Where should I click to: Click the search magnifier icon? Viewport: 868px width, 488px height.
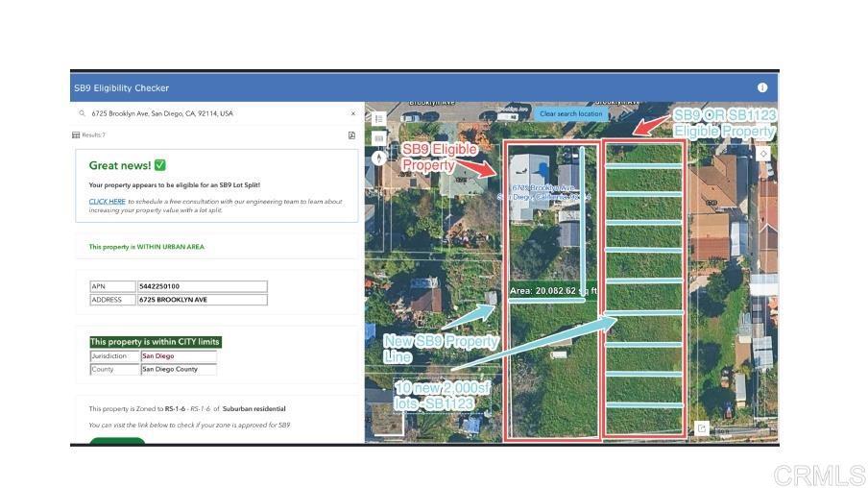point(82,113)
